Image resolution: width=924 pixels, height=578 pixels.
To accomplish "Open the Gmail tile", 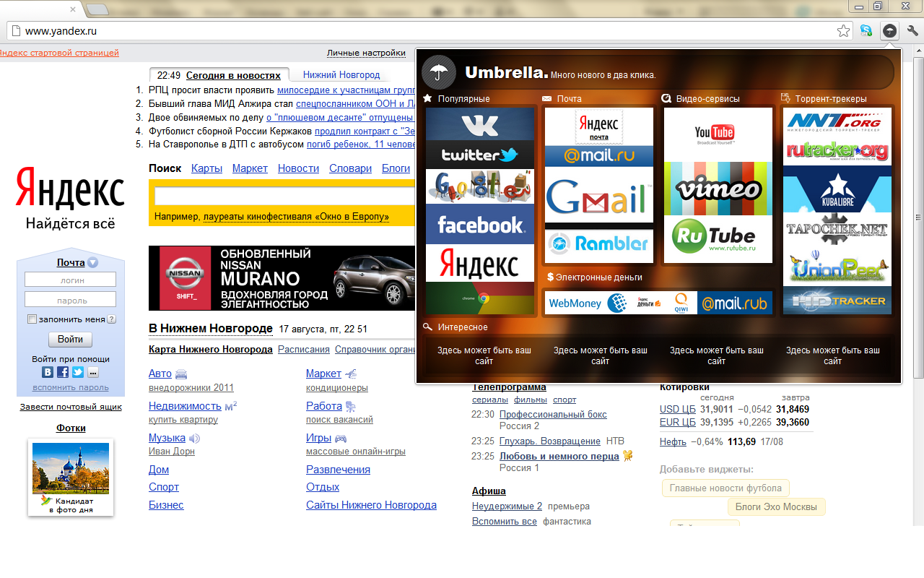I will click(599, 195).
